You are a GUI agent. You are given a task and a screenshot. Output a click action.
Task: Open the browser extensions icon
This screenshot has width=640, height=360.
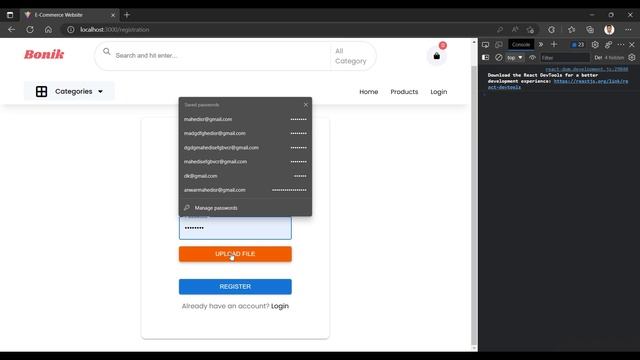(x=551, y=29)
